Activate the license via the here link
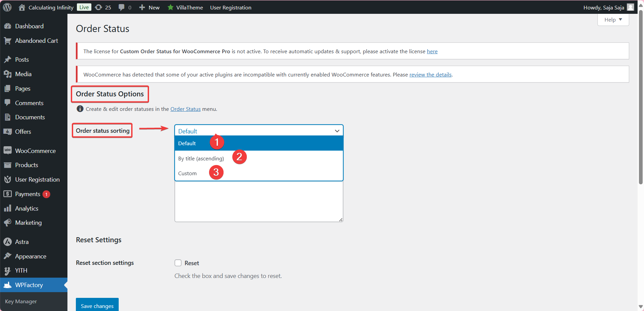The height and width of the screenshot is (311, 644). click(432, 51)
